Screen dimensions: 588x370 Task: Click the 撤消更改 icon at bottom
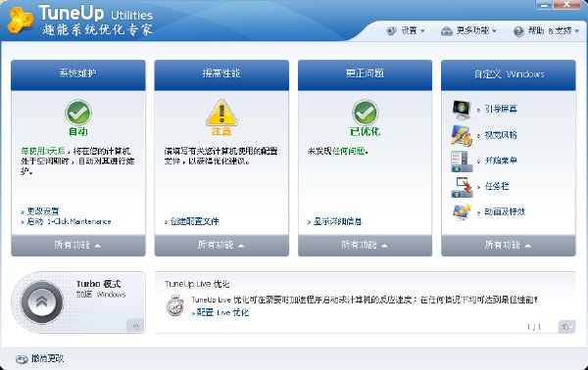(x=22, y=359)
